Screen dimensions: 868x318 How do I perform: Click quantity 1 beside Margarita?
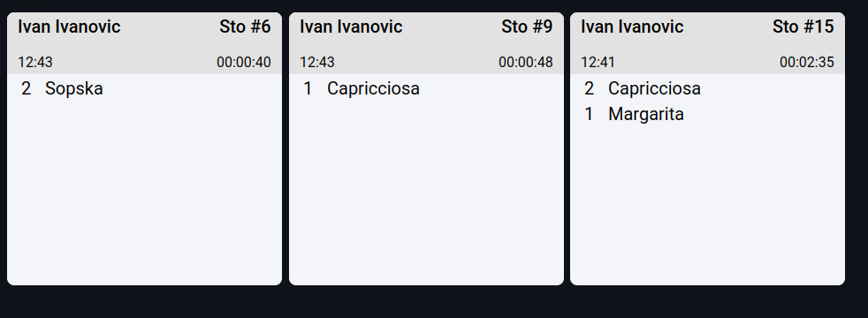(589, 115)
